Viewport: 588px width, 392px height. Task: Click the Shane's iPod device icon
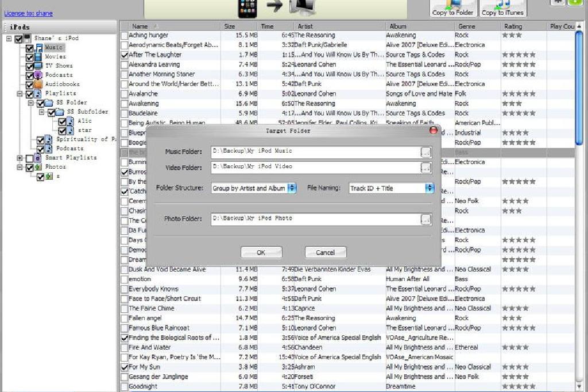click(x=28, y=38)
